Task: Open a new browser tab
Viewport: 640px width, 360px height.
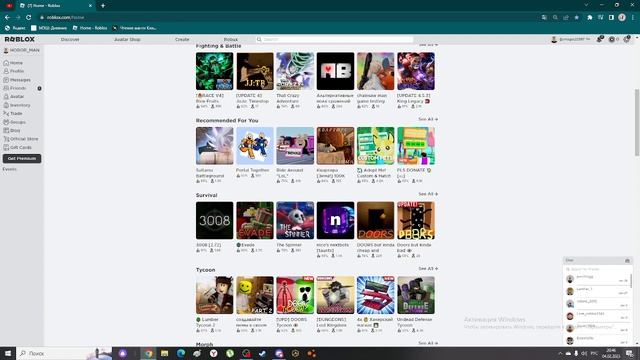Action: [103, 6]
